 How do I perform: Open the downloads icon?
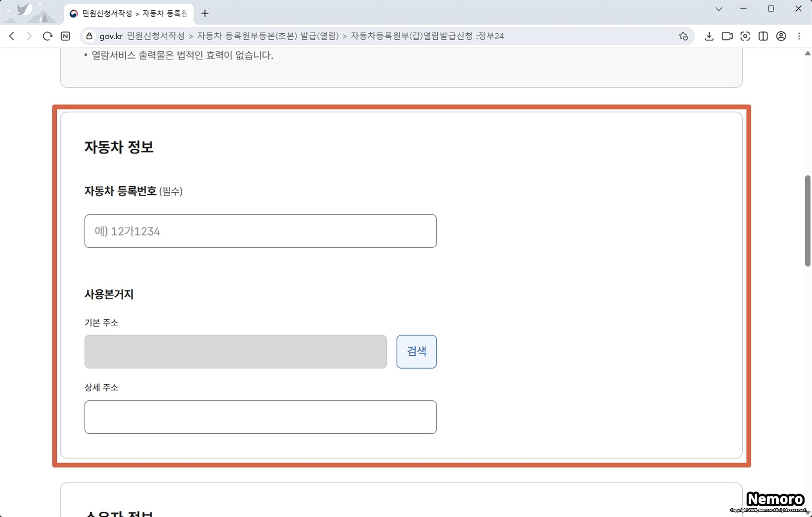coord(709,36)
